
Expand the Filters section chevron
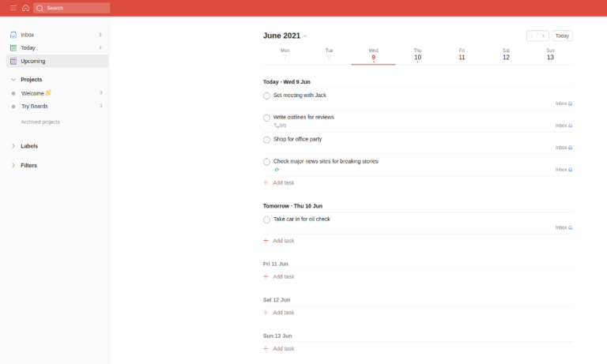13,166
